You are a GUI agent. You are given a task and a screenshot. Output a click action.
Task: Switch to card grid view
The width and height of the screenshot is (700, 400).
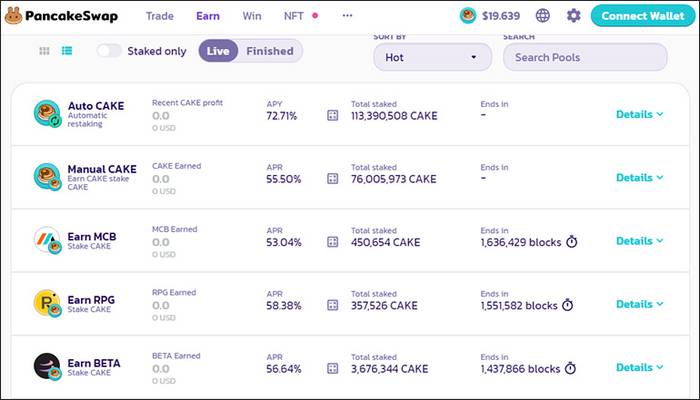coord(44,51)
